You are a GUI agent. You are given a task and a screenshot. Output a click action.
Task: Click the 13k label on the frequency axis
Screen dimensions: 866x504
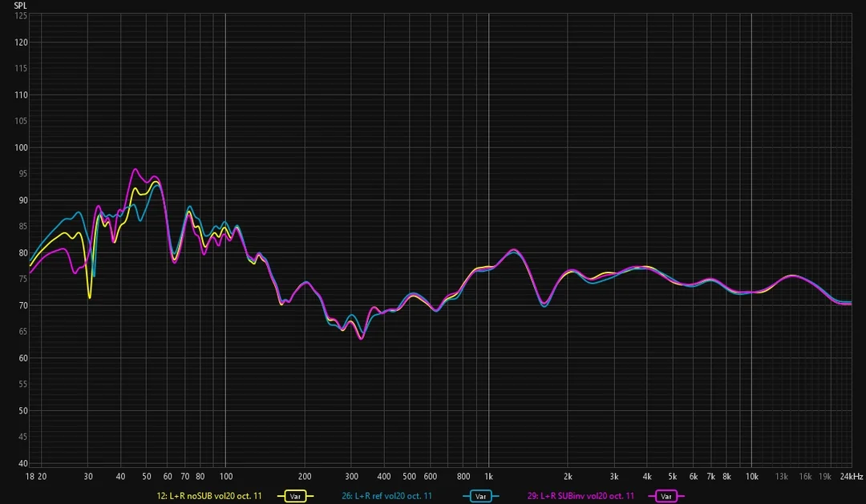(782, 477)
